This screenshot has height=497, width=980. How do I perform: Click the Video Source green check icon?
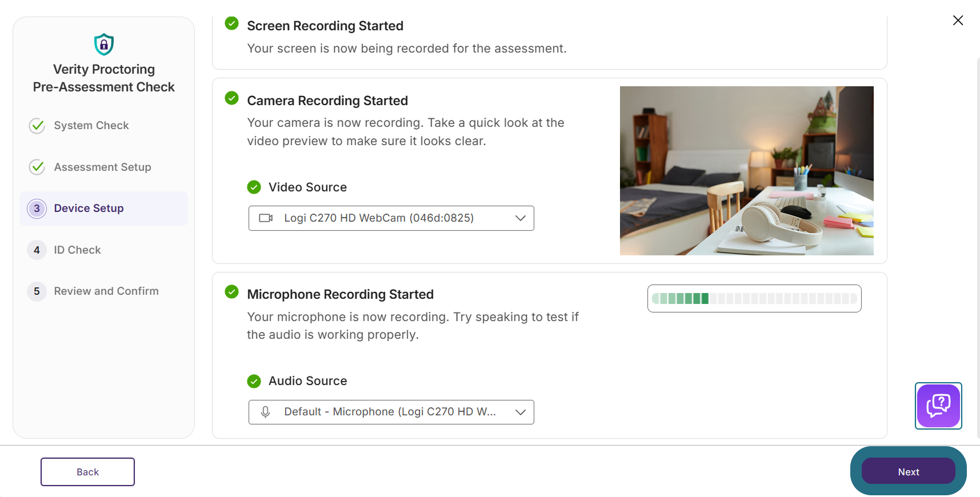coord(254,187)
